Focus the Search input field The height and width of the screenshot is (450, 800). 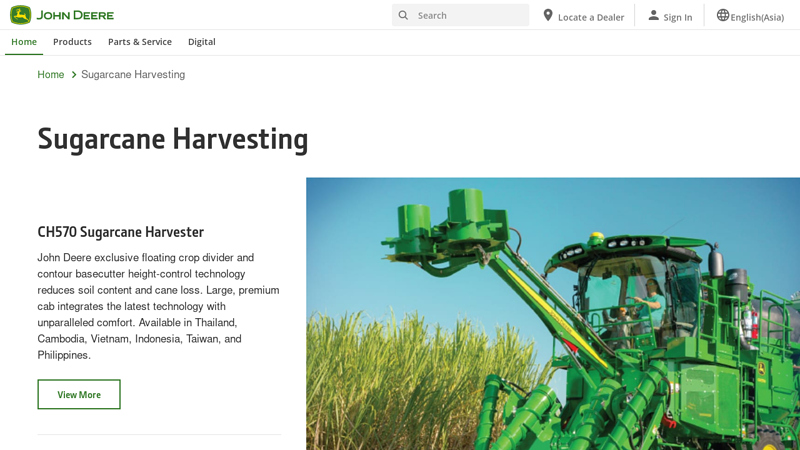pos(470,15)
